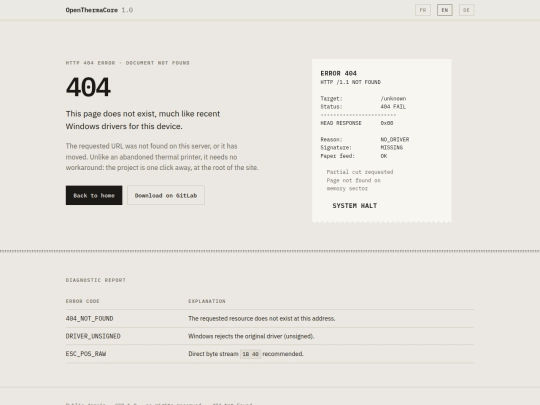Click the NO_DRIVER reason value
The width and height of the screenshot is (540, 405).
point(395,139)
